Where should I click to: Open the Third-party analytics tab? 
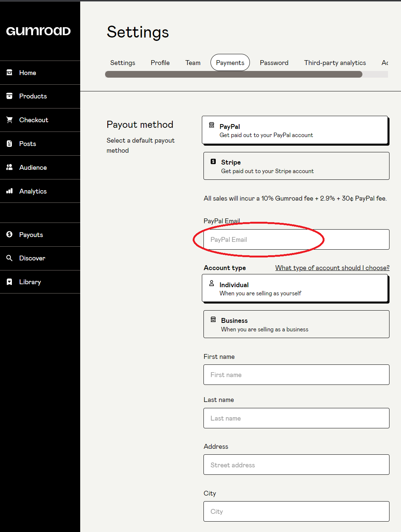pyautogui.click(x=335, y=63)
